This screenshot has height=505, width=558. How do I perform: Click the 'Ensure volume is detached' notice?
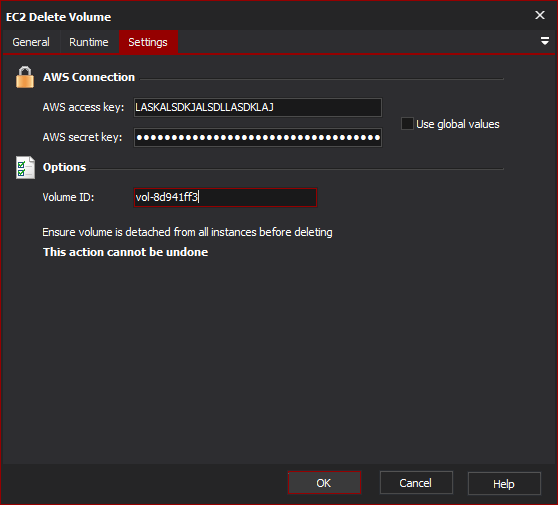click(x=188, y=232)
